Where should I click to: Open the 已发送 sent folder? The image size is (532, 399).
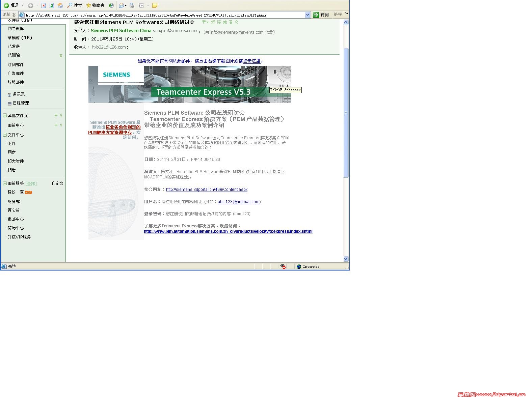(x=14, y=47)
